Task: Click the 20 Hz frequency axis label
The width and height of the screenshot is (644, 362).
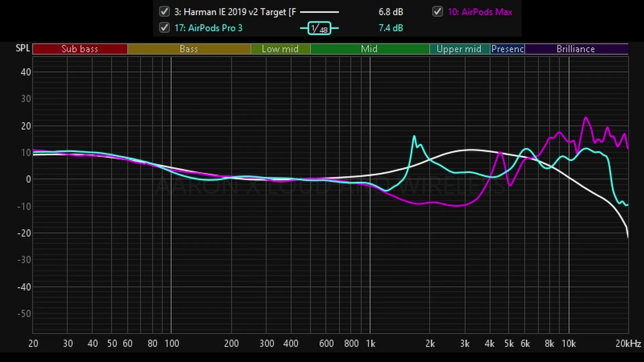Action: point(33,344)
